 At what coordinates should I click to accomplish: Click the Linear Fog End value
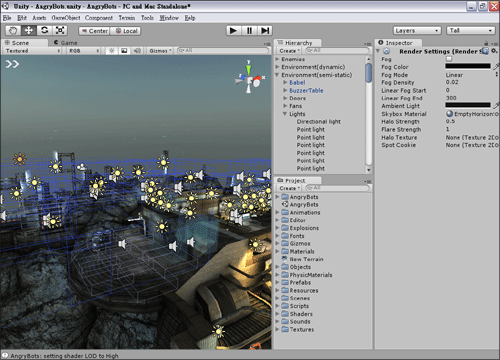coord(472,98)
